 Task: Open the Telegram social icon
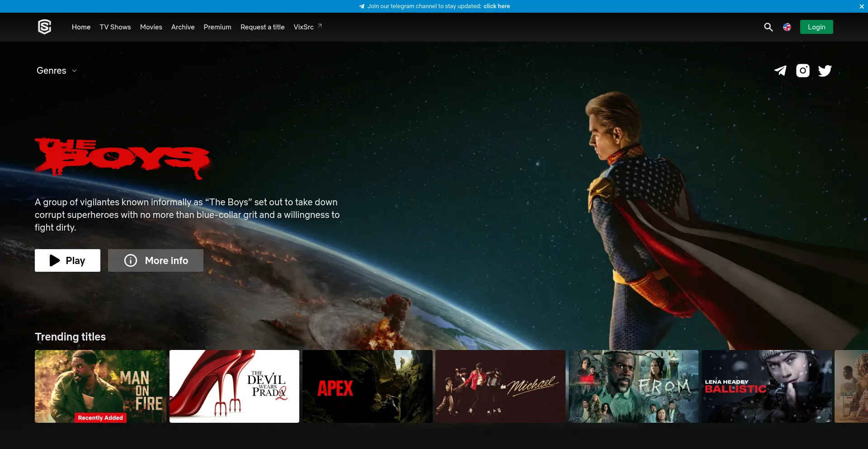[x=780, y=71]
